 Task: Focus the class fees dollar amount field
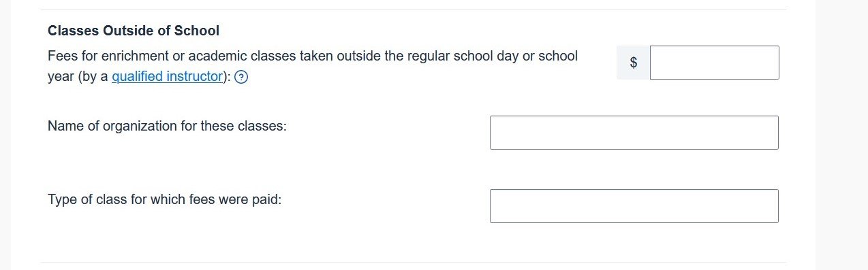[x=714, y=63]
